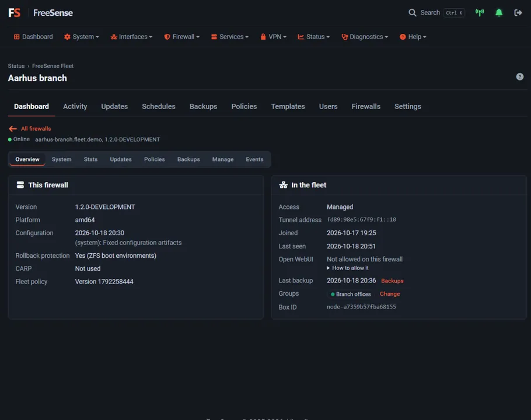
Task: Click Fleet policy Version 1792258444
Action: pyautogui.click(x=104, y=282)
